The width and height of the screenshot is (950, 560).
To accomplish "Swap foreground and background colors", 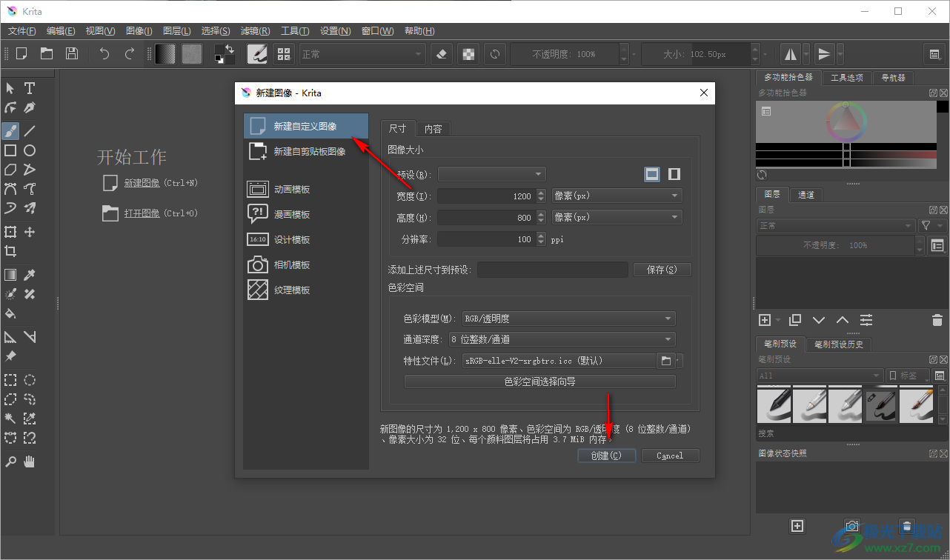I will click(x=230, y=49).
